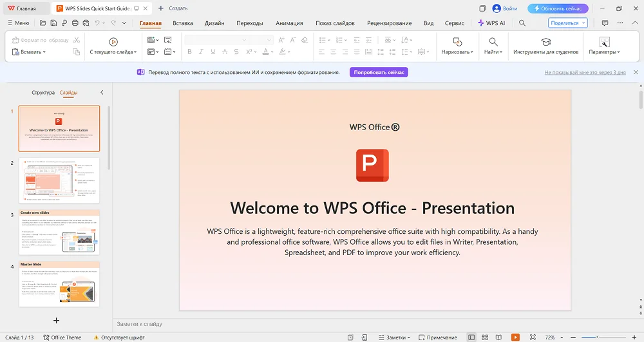Open the Переходы ribbon tab
Image resolution: width=644 pixels, height=342 pixels.
coord(250,23)
